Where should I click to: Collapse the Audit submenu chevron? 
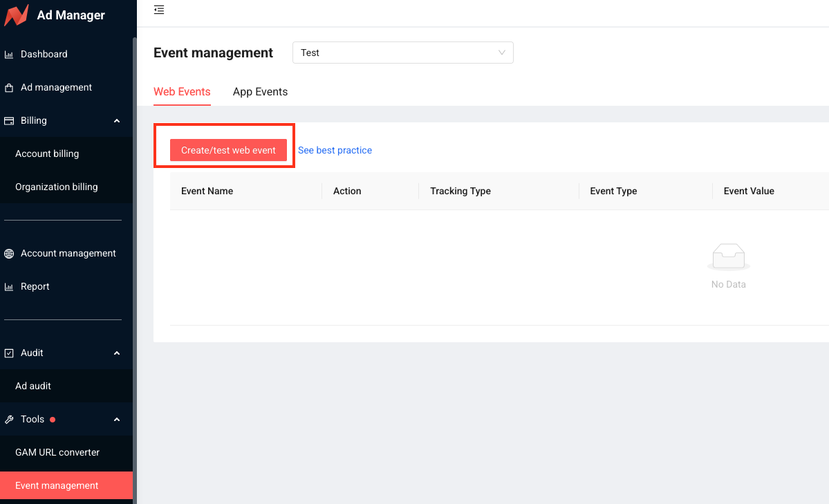pos(117,353)
